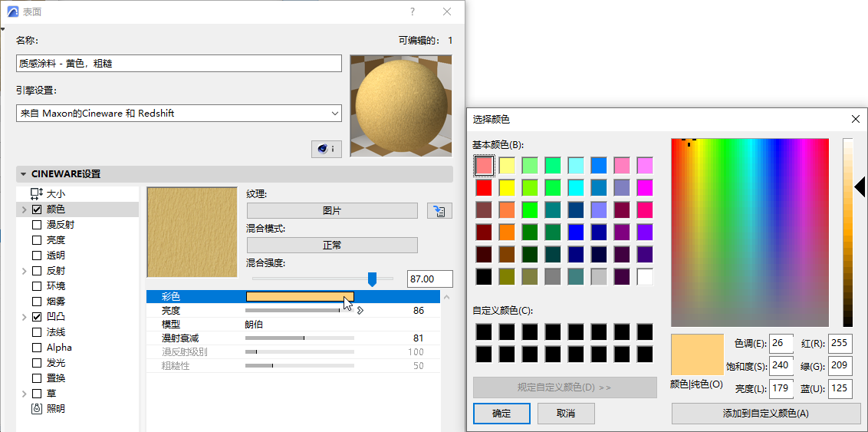
Task: Click 添加到自定义颜色 button
Action: click(766, 413)
